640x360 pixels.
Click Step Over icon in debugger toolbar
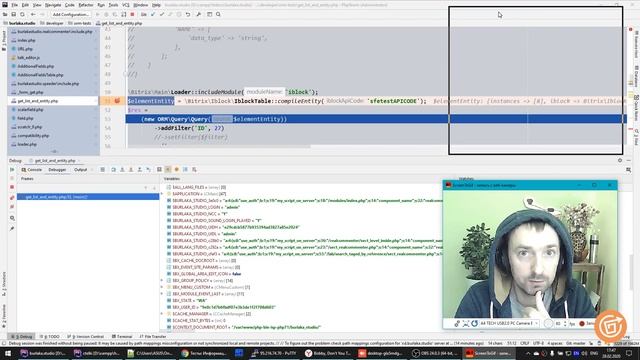113,169
